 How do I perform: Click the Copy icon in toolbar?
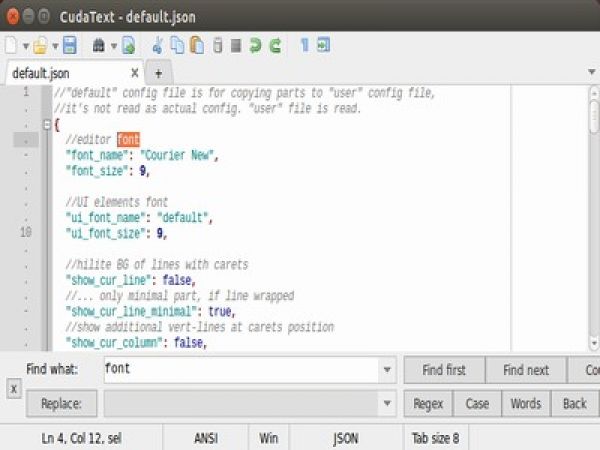[177, 45]
